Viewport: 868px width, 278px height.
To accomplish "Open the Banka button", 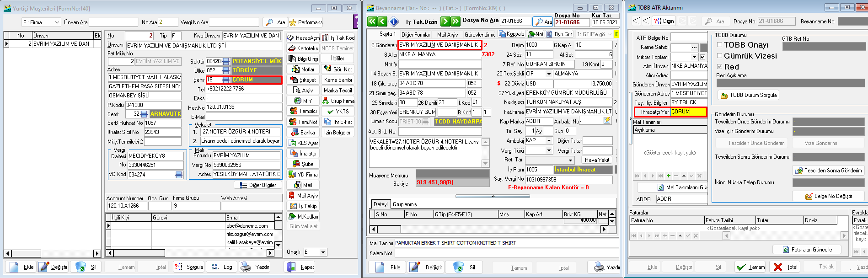I will (x=303, y=132).
